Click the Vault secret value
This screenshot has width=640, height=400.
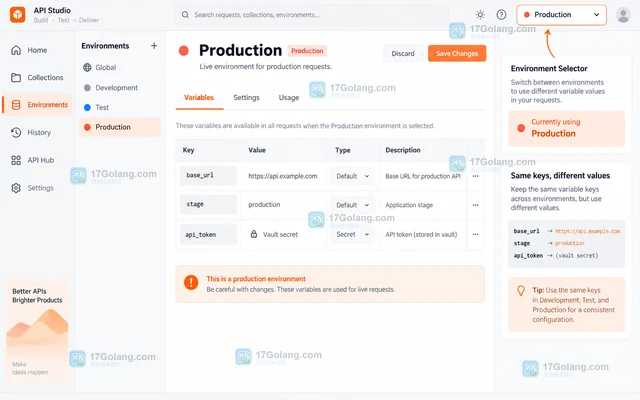280,234
